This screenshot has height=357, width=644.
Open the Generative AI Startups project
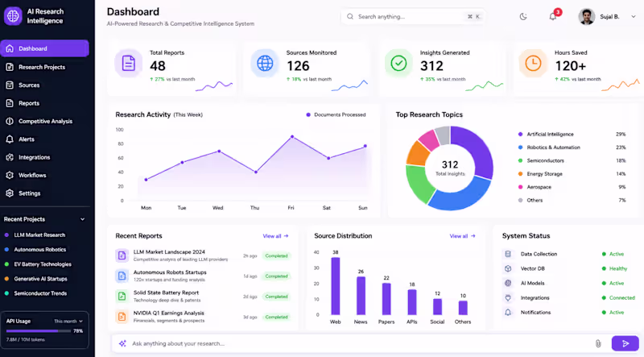tap(40, 279)
